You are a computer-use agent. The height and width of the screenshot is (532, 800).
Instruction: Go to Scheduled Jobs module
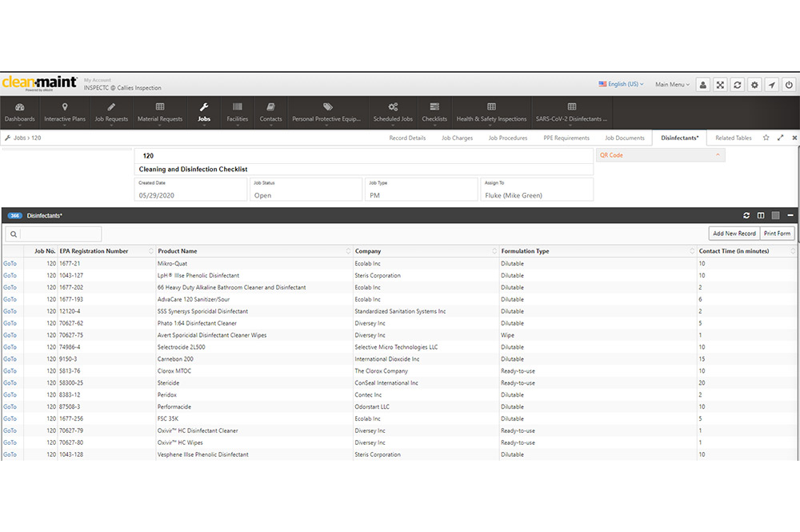[x=393, y=112]
